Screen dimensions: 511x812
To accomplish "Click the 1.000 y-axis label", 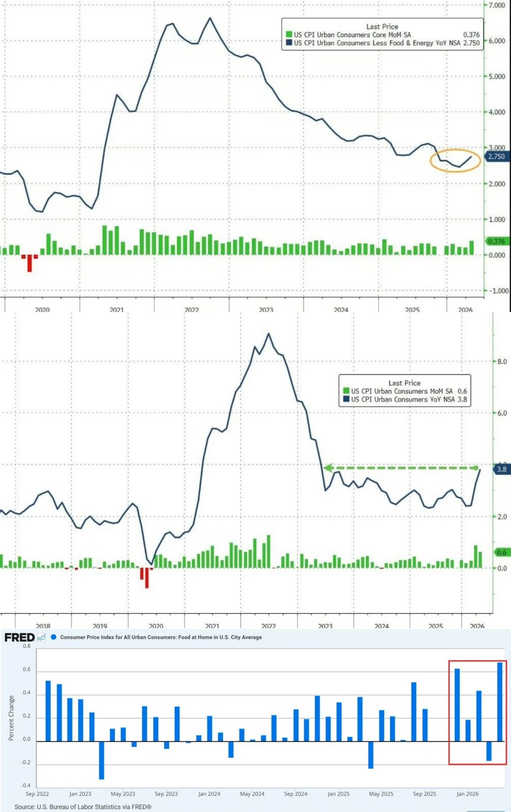I will (497, 219).
